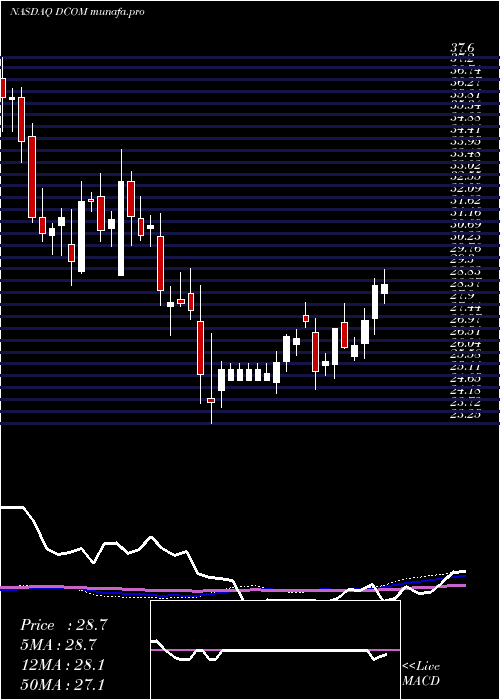Click the <<Live MACD label

coord(421,674)
